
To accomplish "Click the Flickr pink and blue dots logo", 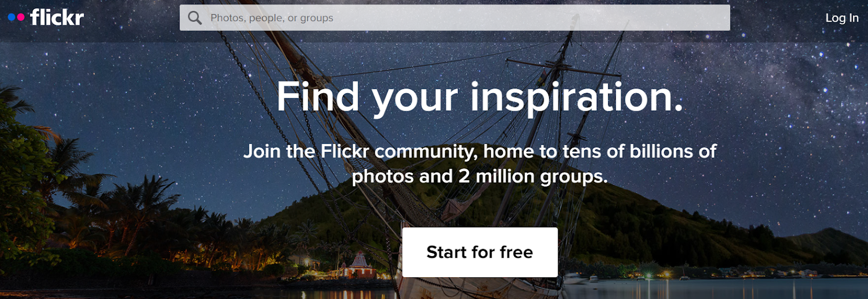I will pyautogui.click(x=16, y=17).
